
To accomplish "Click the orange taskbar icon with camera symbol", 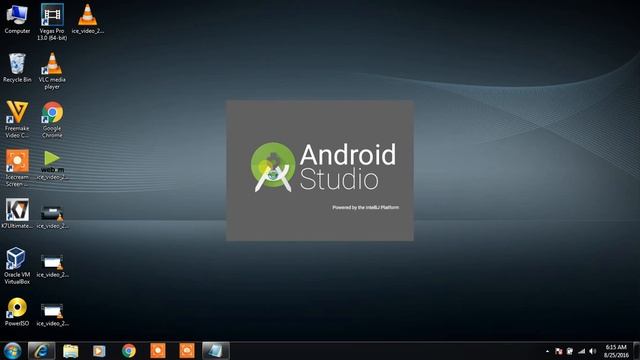I will coord(187,351).
